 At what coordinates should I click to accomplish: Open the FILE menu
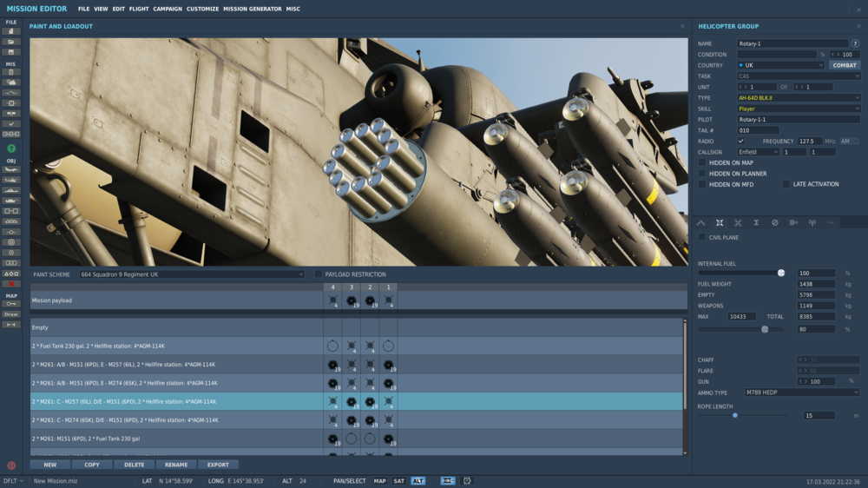coord(83,9)
